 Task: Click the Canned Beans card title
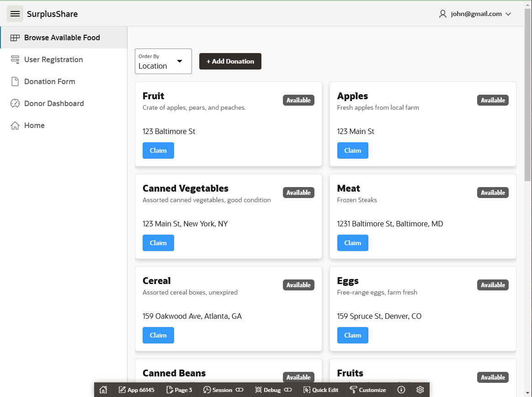174,373
